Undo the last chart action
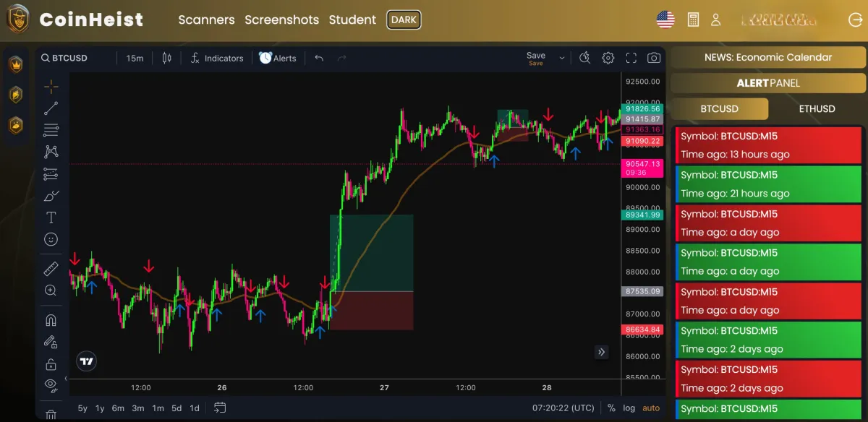868x422 pixels. [319, 58]
